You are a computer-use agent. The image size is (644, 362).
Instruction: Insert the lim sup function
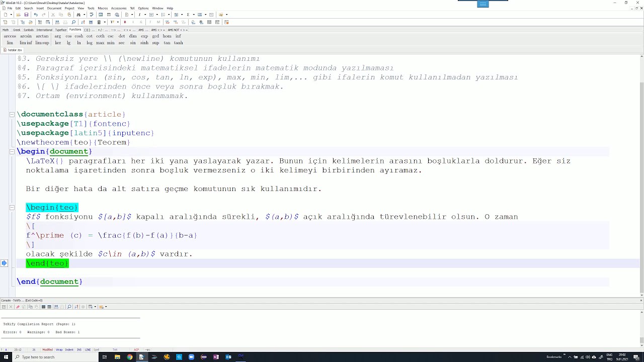point(42,43)
